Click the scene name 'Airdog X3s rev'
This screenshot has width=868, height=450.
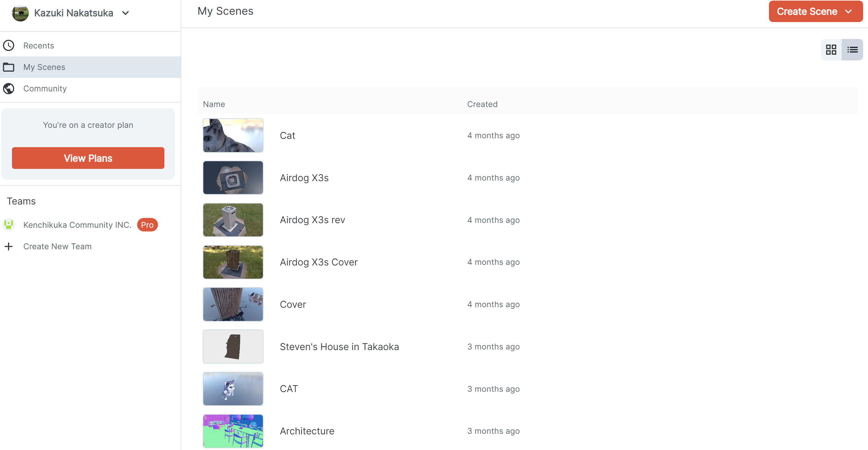point(312,219)
